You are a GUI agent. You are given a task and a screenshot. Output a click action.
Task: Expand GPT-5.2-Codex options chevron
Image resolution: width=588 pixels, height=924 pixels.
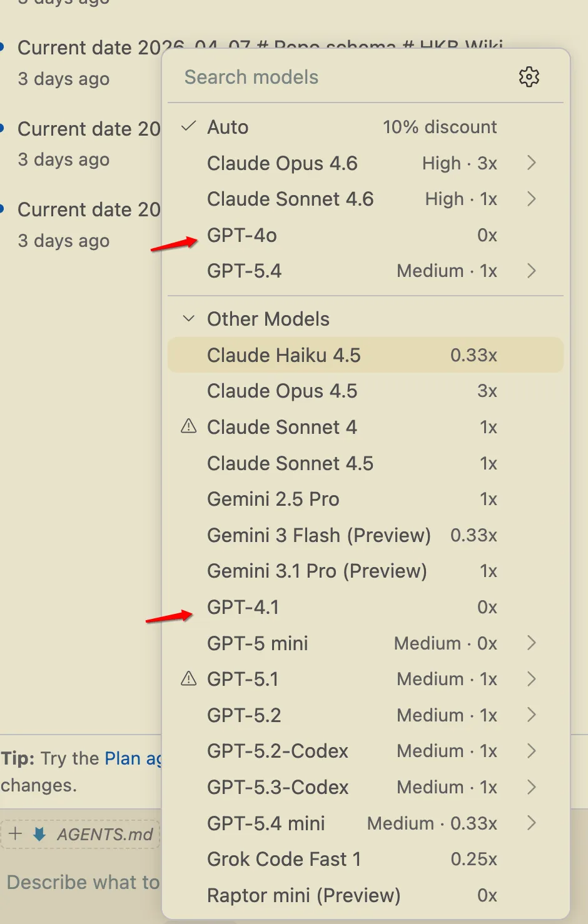[x=531, y=751]
